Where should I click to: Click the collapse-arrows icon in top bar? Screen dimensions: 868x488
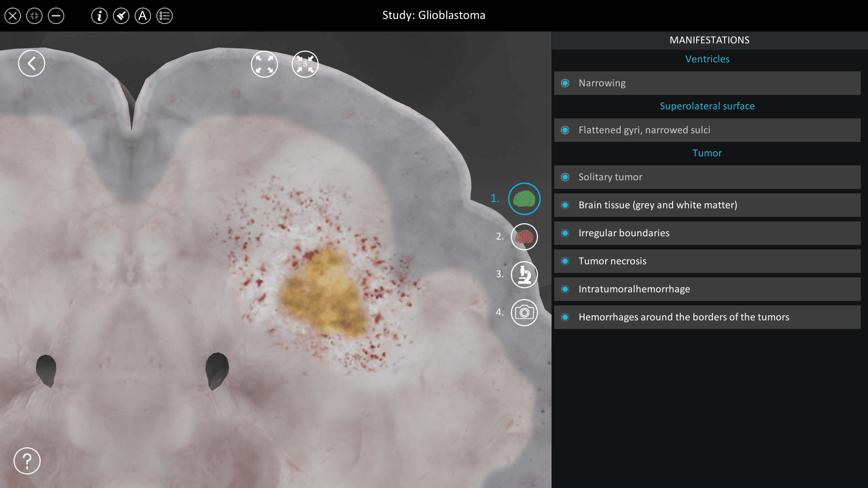tap(34, 16)
